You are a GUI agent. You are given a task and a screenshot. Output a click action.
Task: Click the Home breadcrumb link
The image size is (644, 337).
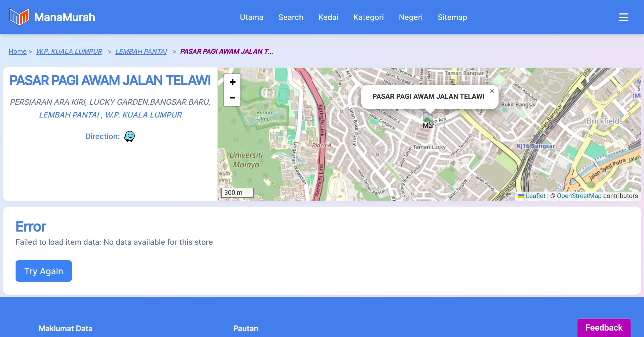[x=17, y=51]
